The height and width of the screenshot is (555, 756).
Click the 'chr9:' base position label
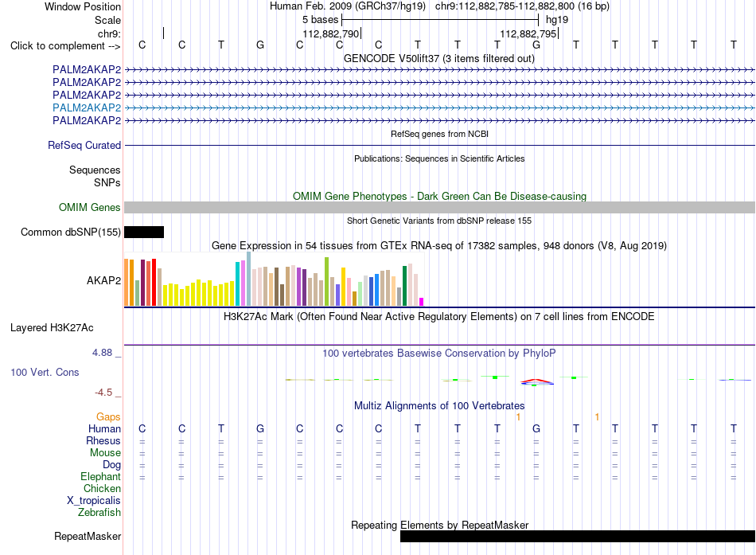point(109,33)
